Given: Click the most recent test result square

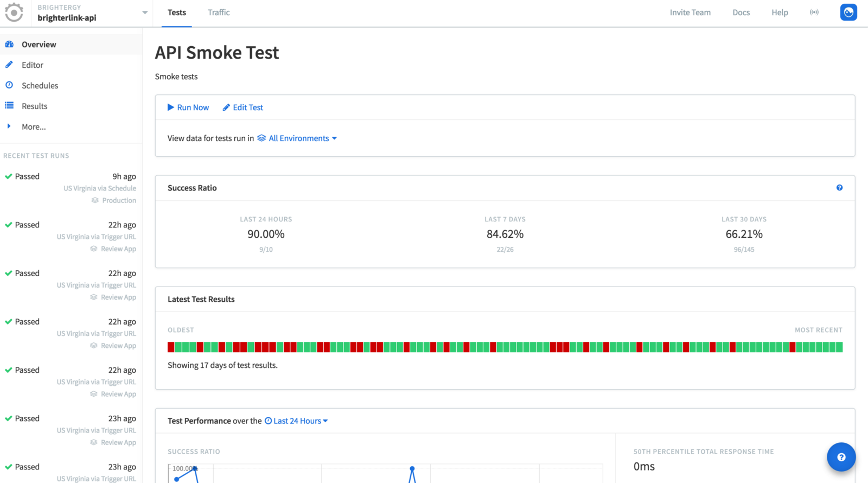Looking at the screenshot, I should click(839, 347).
